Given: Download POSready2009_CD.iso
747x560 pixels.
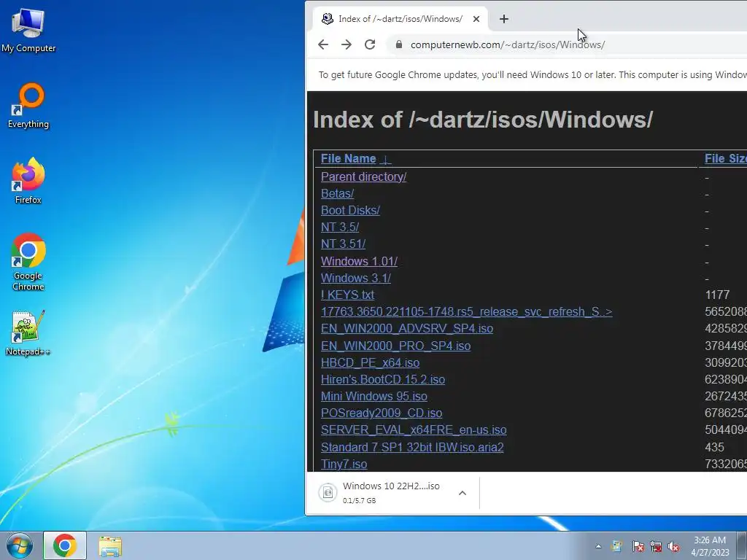Looking at the screenshot, I should (x=381, y=413).
